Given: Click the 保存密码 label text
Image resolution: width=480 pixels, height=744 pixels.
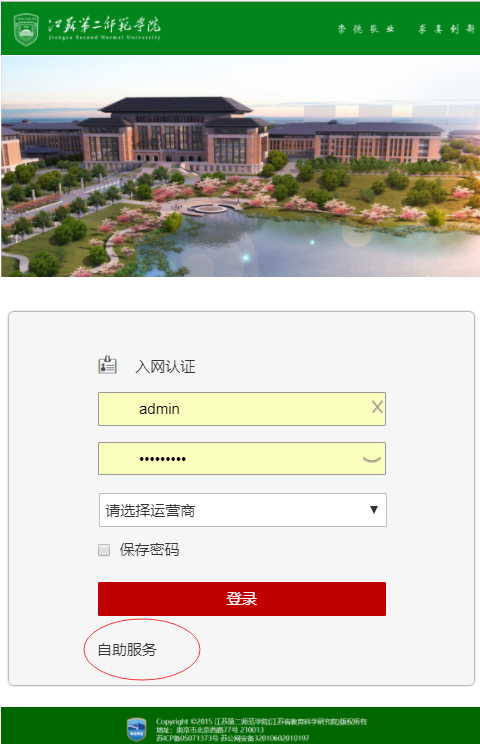Looking at the screenshot, I should pos(149,549).
